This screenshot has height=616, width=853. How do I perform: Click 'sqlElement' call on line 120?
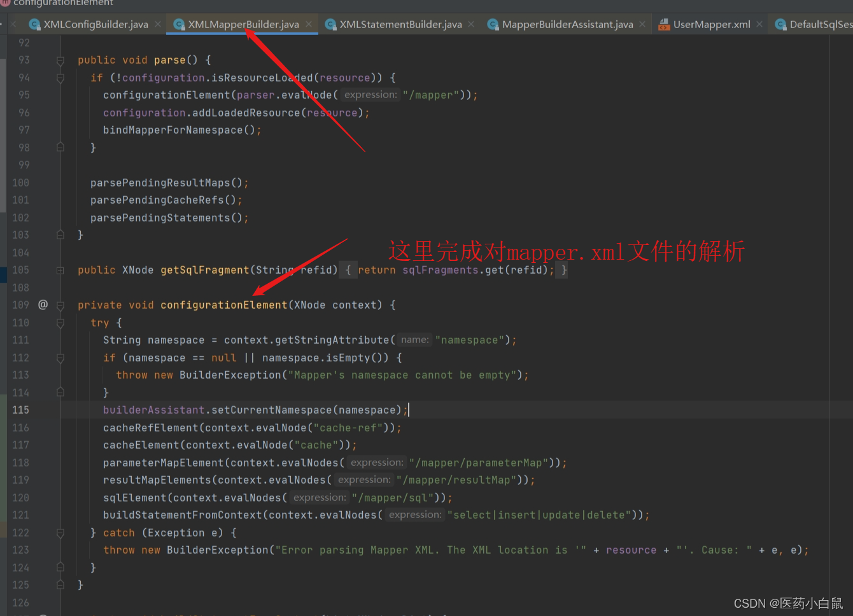coord(135,498)
